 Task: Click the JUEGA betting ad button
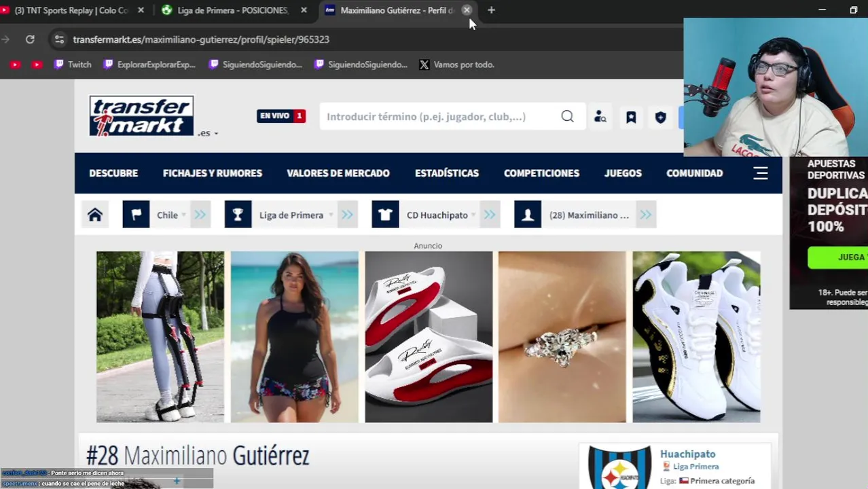[837, 257]
